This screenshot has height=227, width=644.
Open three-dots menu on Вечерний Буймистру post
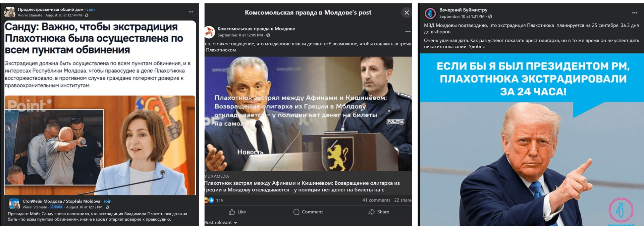(635, 13)
